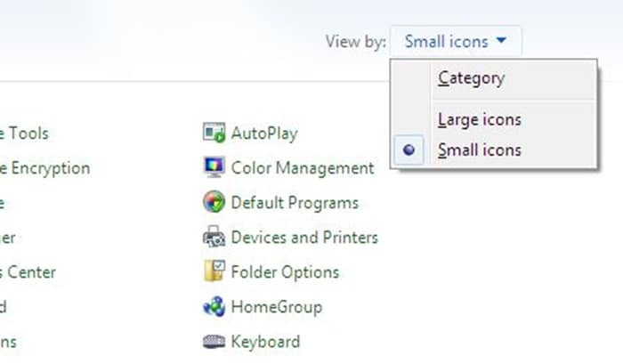
Task: Open the Color Management link
Action: pyautogui.click(x=303, y=168)
